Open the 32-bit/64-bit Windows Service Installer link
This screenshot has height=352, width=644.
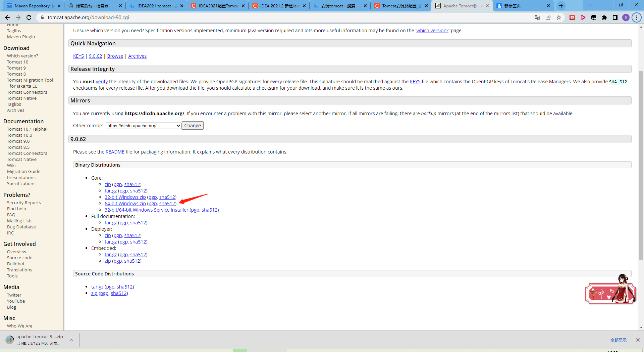(x=146, y=210)
